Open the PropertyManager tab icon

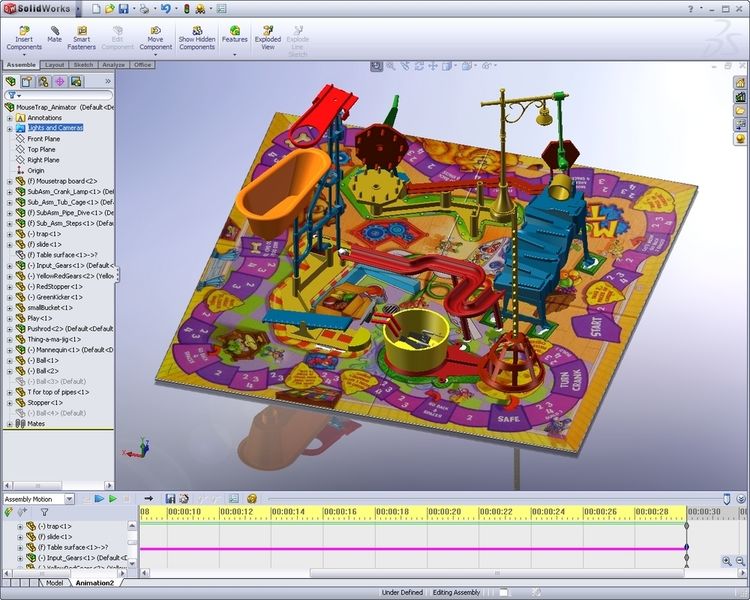27,81
